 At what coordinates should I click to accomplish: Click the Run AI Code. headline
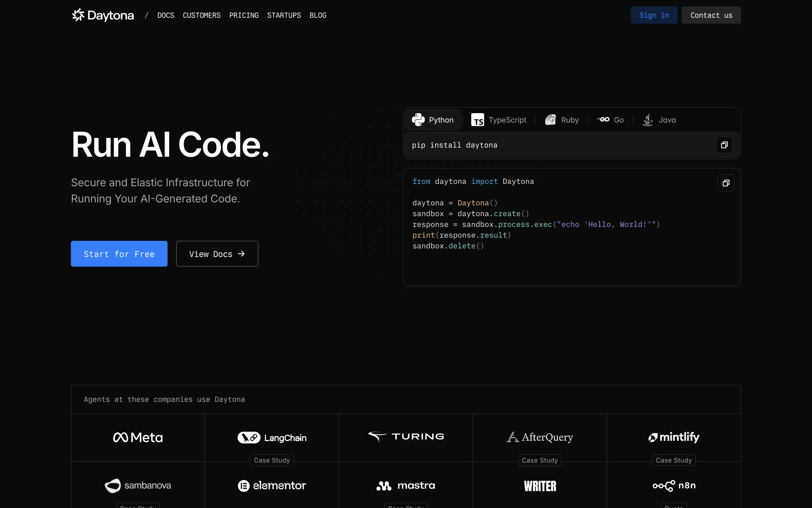170,145
